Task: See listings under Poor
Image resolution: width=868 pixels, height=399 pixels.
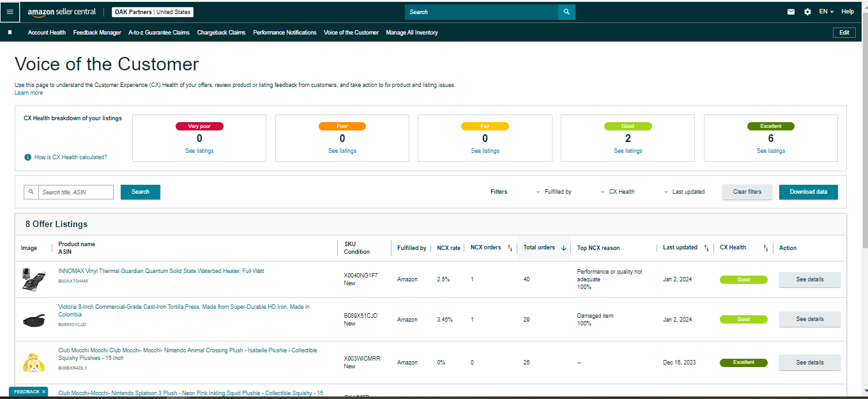Action: click(x=342, y=151)
